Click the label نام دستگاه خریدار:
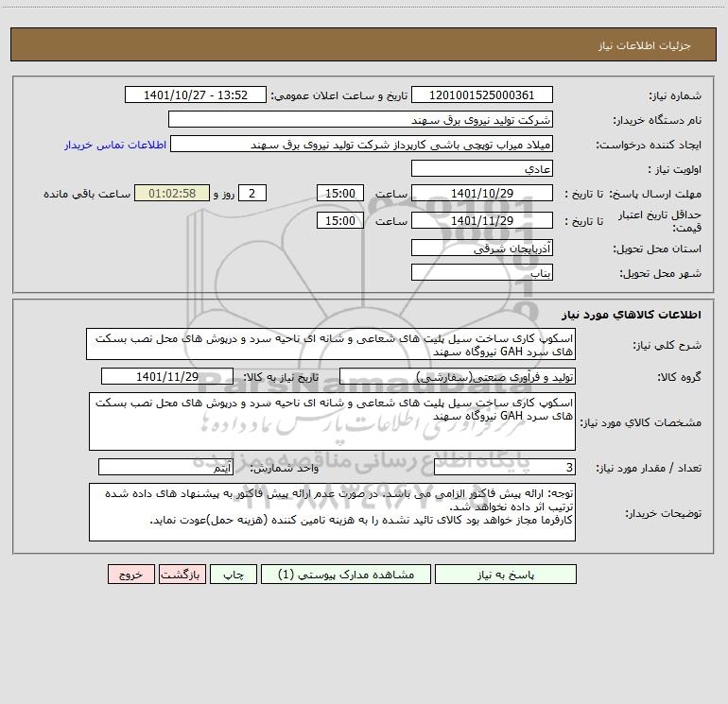The width and height of the screenshot is (728, 704). point(657,121)
